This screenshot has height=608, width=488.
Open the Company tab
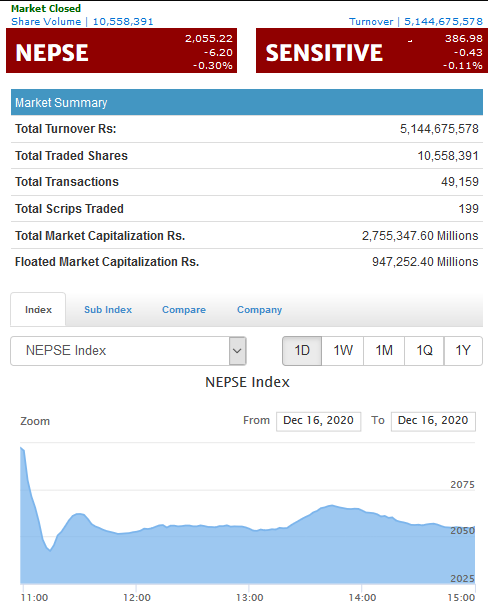click(259, 310)
